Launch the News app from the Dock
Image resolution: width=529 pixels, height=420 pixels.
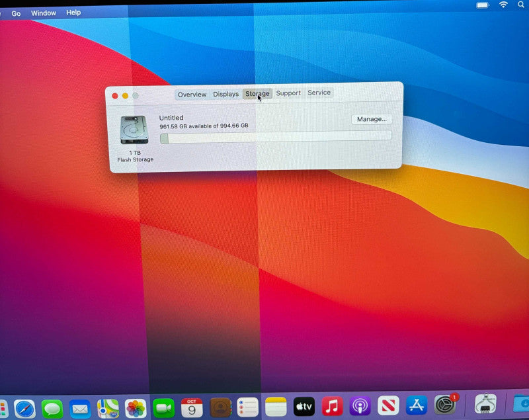[388, 405]
